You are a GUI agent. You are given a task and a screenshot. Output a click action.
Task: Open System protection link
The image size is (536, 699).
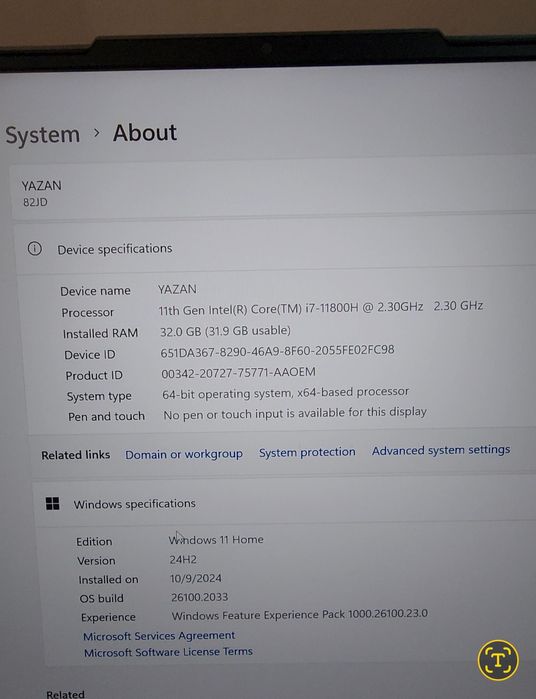[x=307, y=452]
